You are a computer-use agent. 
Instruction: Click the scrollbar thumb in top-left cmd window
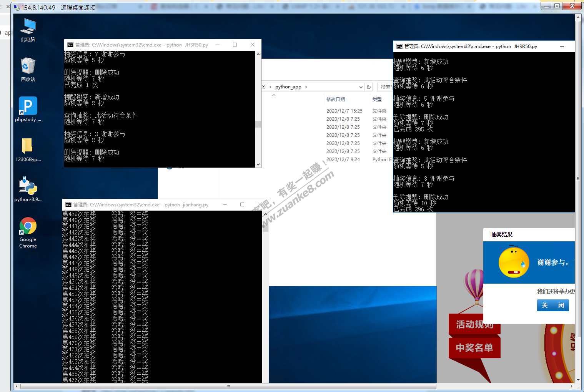coord(258,124)
